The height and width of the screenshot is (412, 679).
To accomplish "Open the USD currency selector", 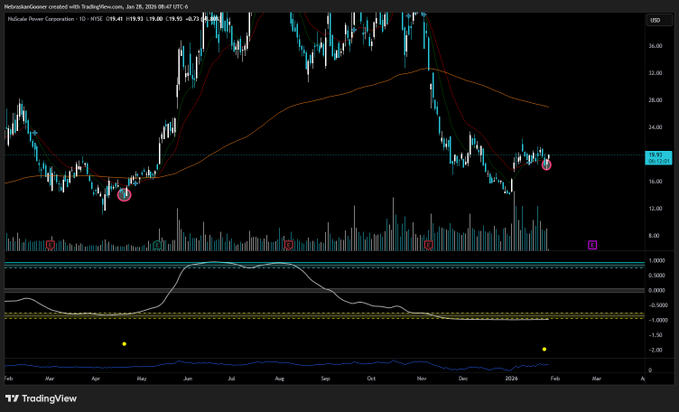I will point(656,20).
